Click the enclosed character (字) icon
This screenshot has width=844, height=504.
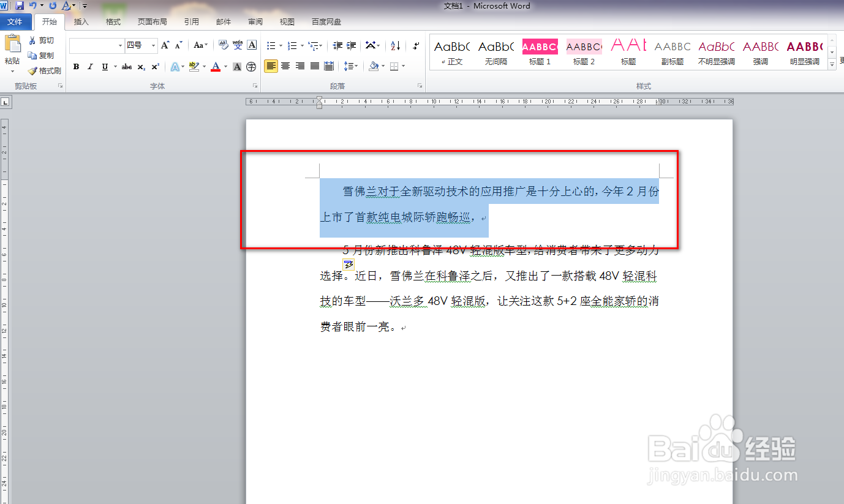pyautogui.click(x=251, y=67)
